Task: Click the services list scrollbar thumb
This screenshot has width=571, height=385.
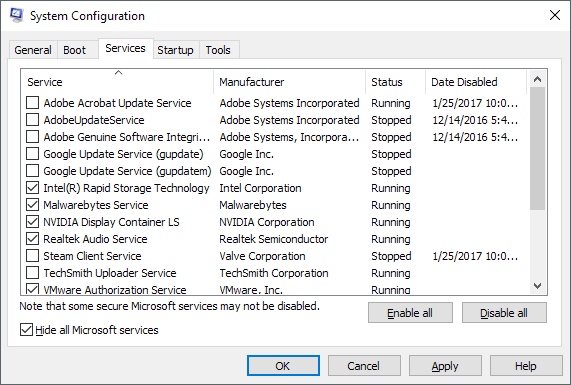Action: point(537,149)
